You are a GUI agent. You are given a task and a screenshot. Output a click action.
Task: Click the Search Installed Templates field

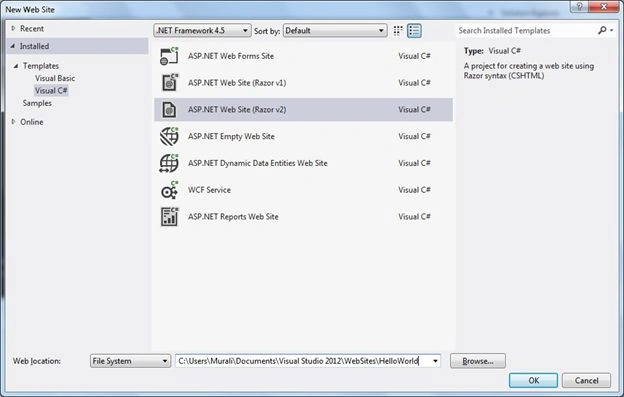(x=525, y=31)
